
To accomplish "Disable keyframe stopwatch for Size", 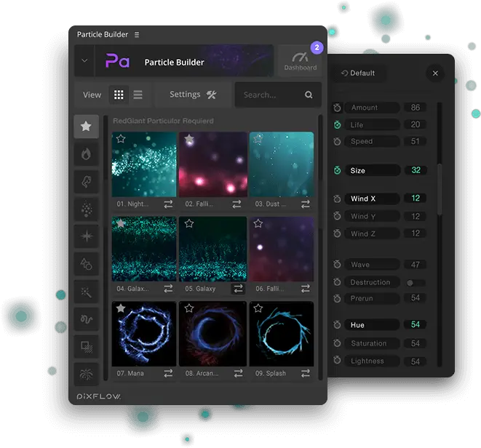I will coord(337,170).
